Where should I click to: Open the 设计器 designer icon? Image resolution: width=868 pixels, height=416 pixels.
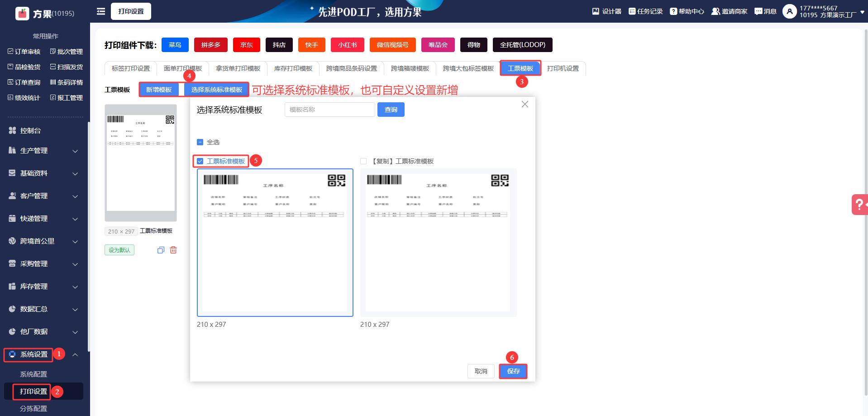[596, 11]
